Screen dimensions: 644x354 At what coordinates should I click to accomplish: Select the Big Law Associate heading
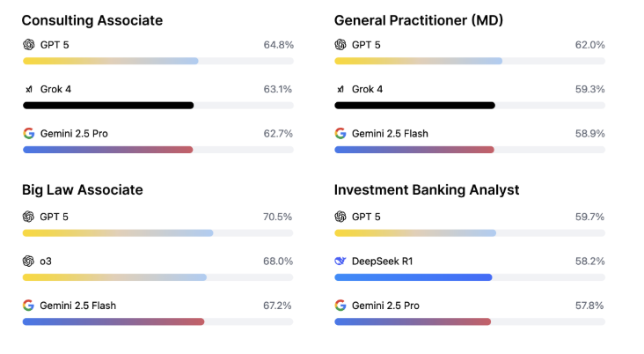[x=82, y=189]
